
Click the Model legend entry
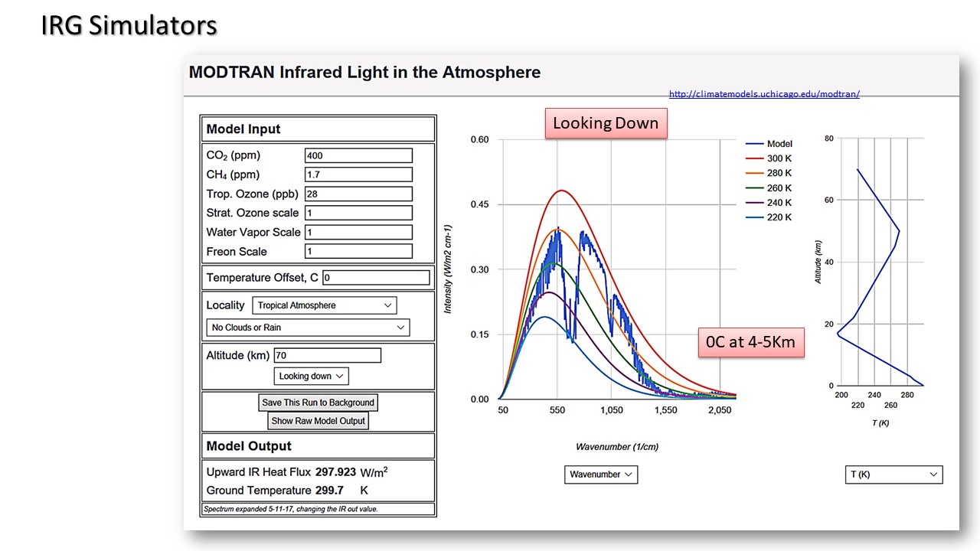769,144
